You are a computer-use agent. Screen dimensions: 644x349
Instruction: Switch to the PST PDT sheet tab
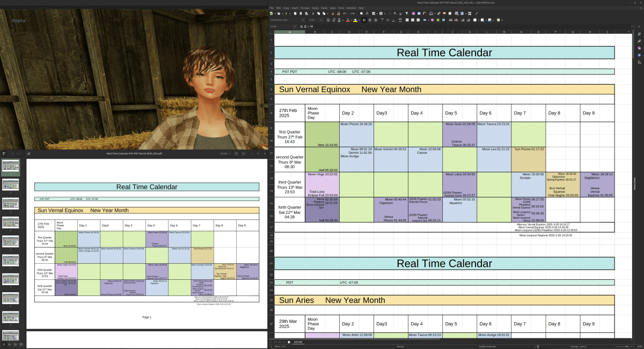299,341
